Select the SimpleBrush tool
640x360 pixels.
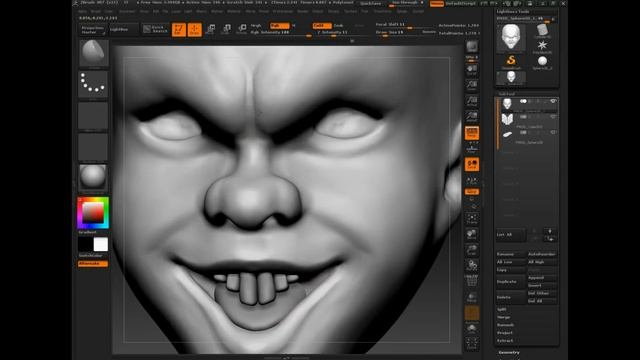click(511, 62)
